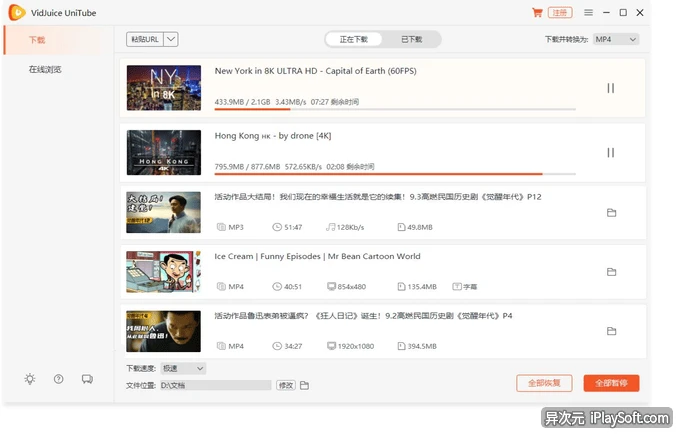Click title 'Ice Cream | Funny Episodes'
The width and height of the screenshot is (680, 436).
click(268, 256)
